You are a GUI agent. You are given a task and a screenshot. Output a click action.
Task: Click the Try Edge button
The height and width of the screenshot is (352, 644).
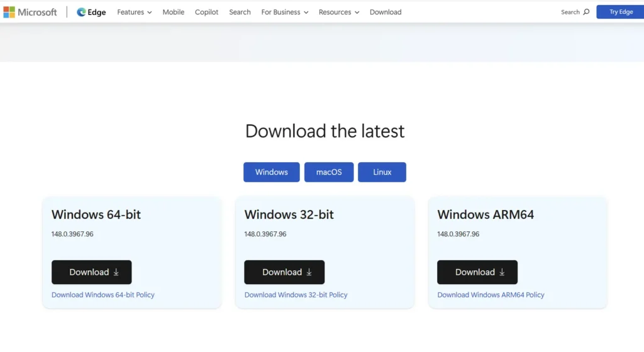620,12
